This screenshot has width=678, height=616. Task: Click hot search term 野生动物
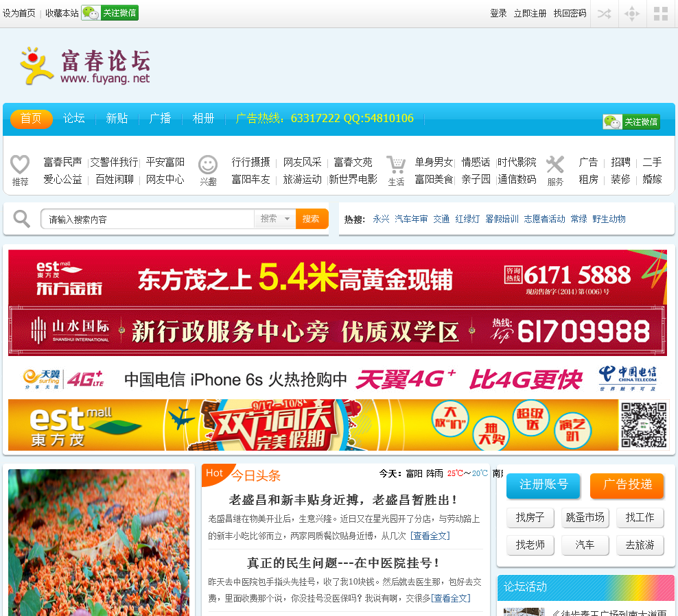pyautogui.click(x=609, y=219)
